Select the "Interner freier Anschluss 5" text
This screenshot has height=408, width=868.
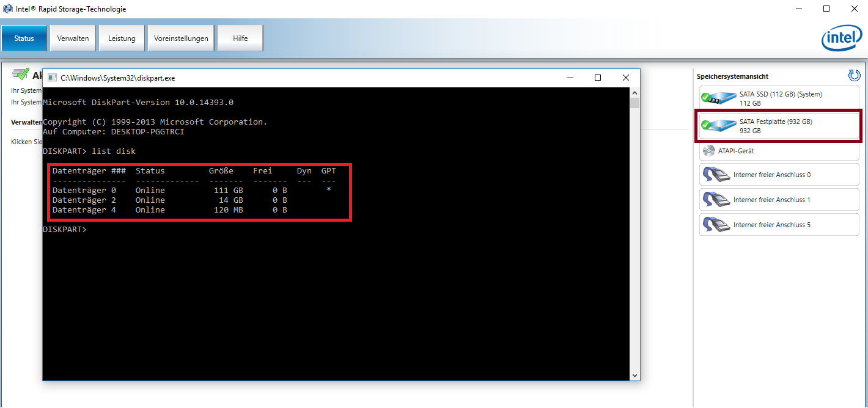coord(772,225)
